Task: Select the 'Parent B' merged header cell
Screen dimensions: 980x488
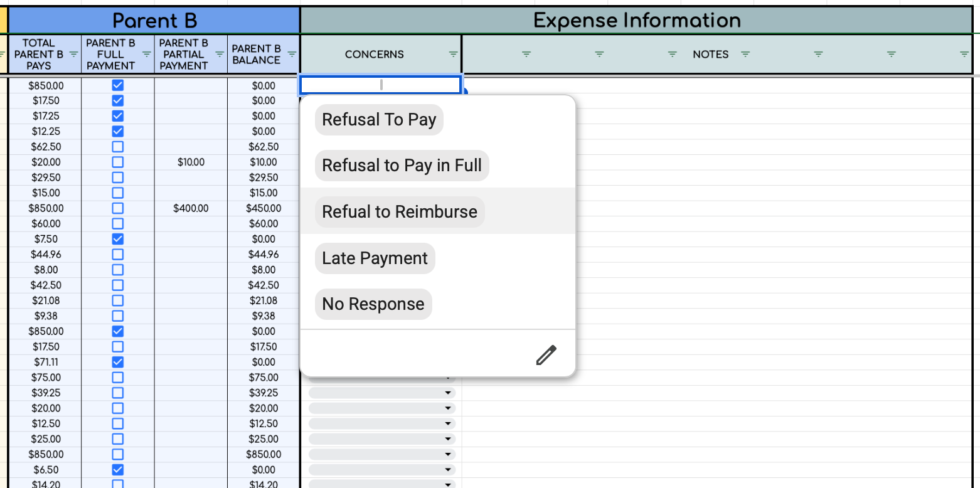Action: 154,21
